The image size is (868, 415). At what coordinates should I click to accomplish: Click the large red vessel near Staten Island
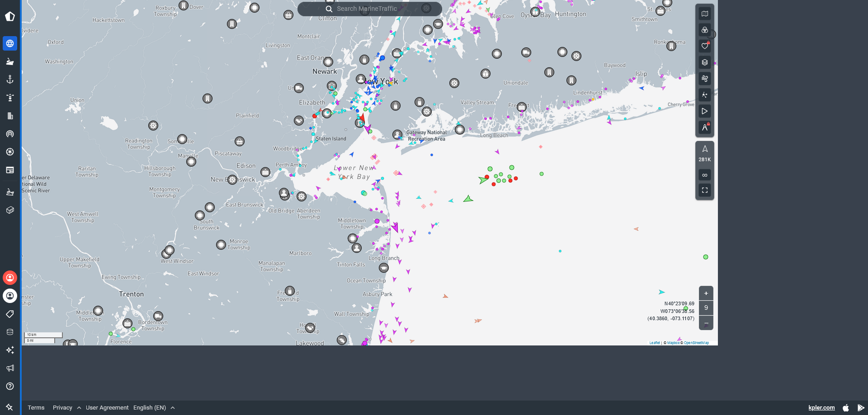[362, 118]
